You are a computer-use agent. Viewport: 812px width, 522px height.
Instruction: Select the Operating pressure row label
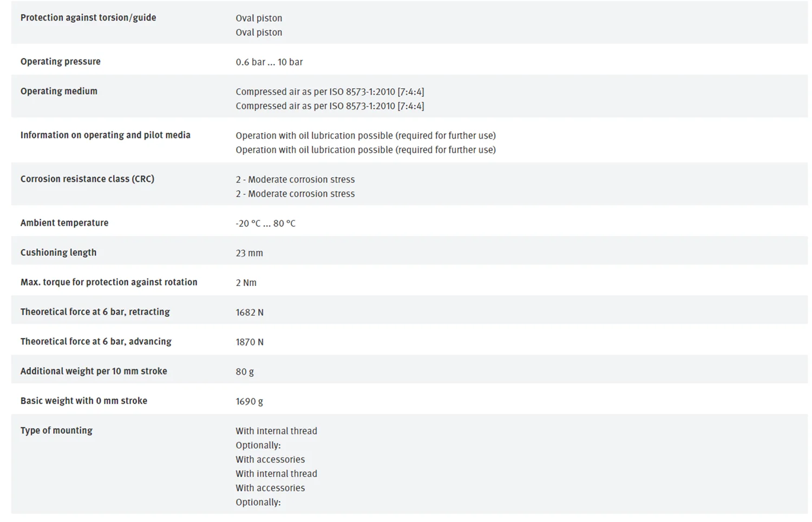click(x=61, y=61)
